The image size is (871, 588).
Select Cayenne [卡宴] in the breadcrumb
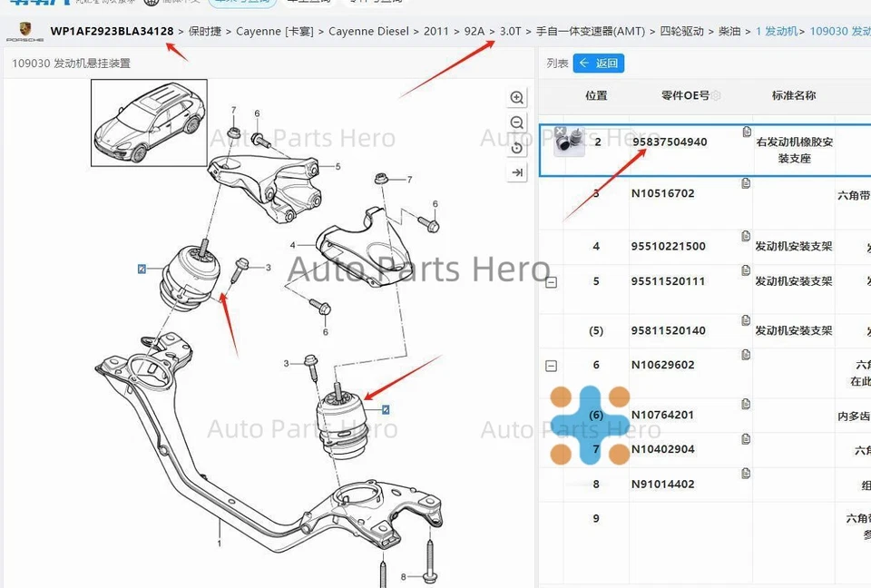coord(275,31)
